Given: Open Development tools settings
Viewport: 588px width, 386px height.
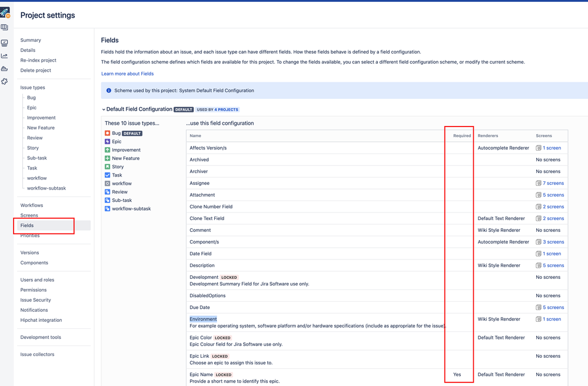Looking at the screenshot, I should (41, 337).
